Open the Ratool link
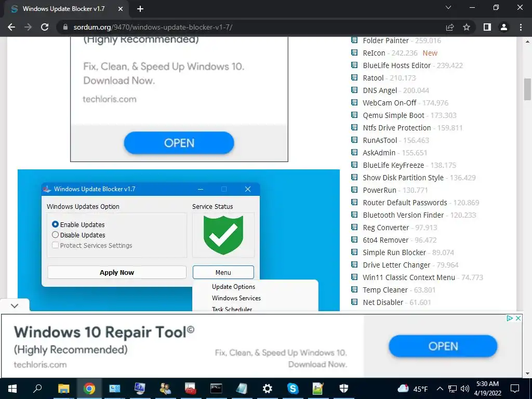The height and width of the screenshot is (399, 532). coord(373,78)
